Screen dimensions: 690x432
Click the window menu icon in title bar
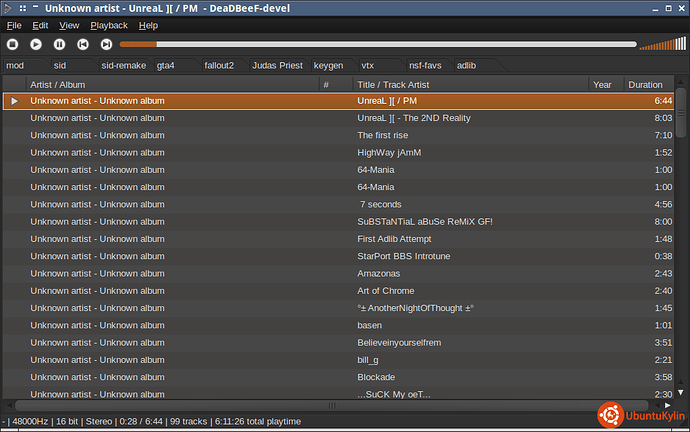click(8, 8)
